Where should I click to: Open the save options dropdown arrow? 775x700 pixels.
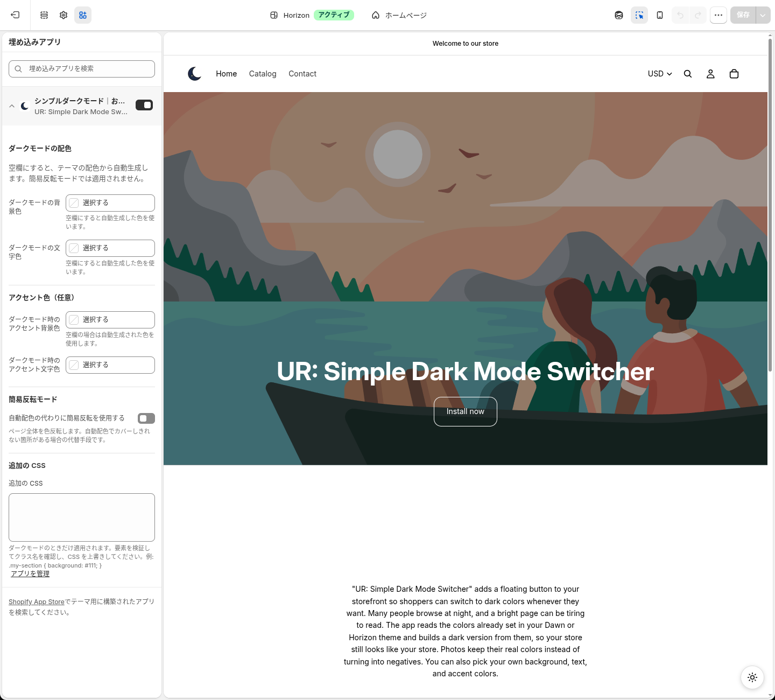coord(763,15)
